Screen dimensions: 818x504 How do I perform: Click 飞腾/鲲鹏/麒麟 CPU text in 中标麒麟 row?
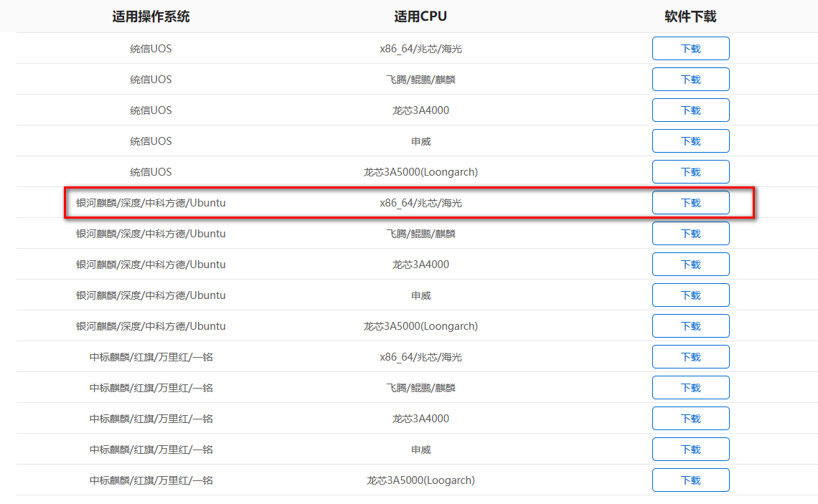coord(420,388)
